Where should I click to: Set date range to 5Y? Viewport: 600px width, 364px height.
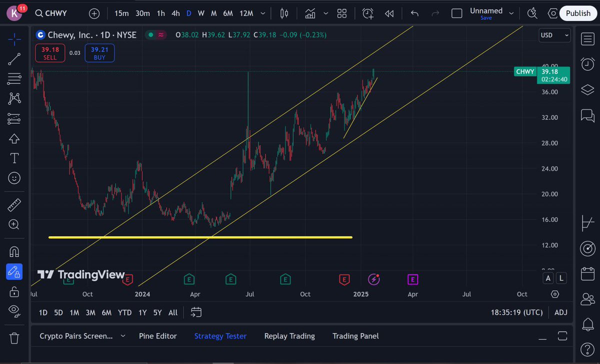pyautogui.click(x=157, y=313)
